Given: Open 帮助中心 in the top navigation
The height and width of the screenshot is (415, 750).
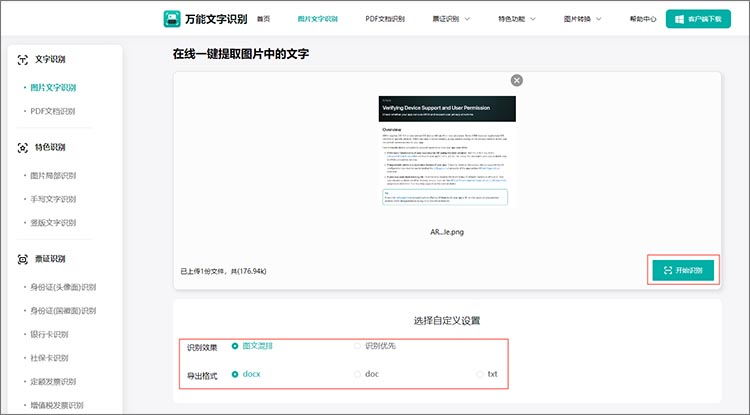Looking at the screenshot, I should pos(643,19).
